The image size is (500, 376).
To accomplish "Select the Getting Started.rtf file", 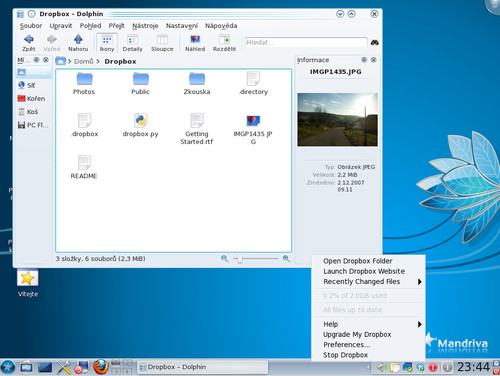I will pyautogui.click(x=197, y=129).
